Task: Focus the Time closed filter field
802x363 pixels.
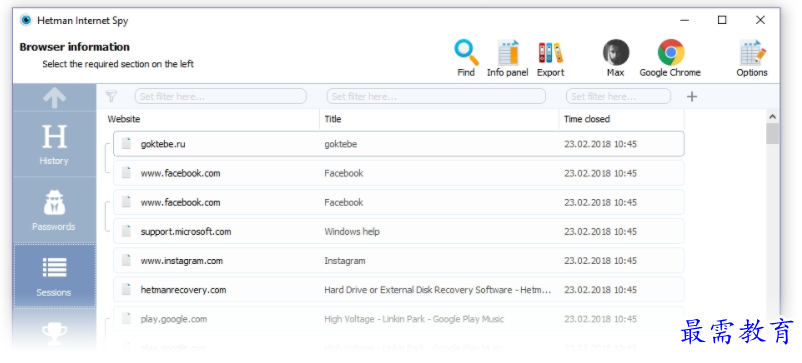Action: [x=618, y=96]
